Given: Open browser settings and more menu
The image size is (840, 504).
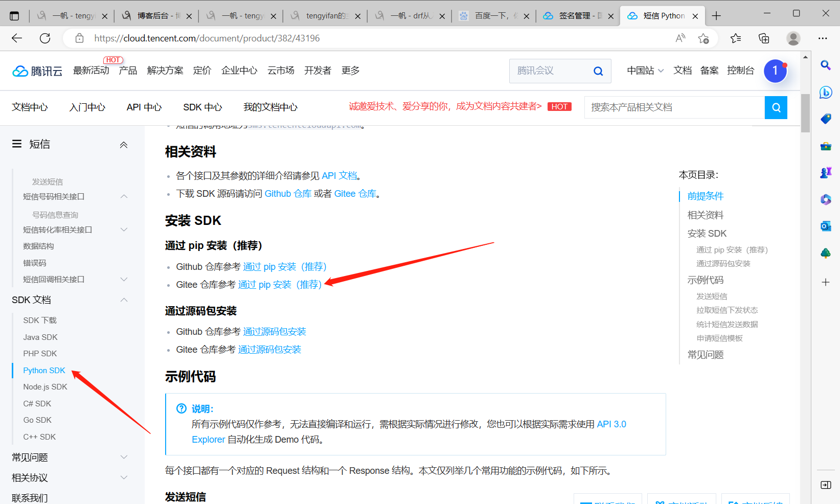Looking at the screenshot, I should click(823, 38).
